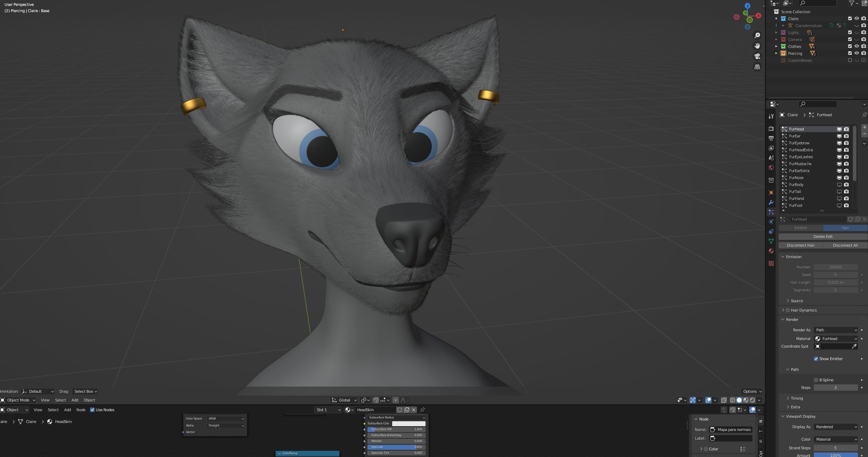Uncheck the Use Nodes checkbox

[92, 410]
